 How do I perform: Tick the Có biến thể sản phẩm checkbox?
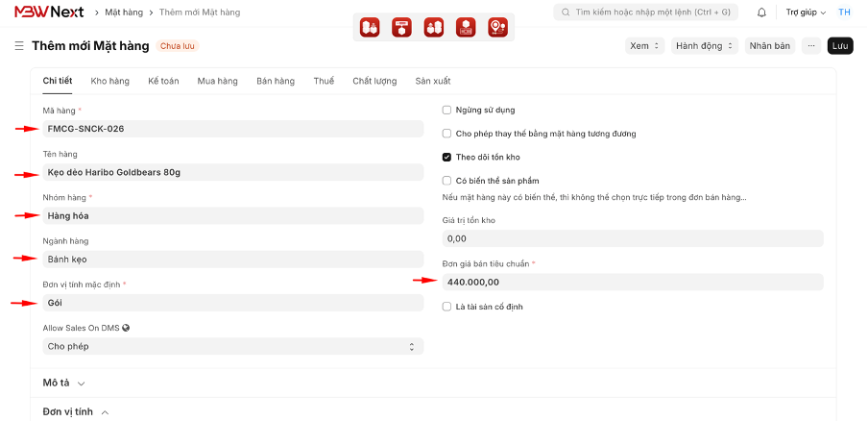(x=446, y=180)
